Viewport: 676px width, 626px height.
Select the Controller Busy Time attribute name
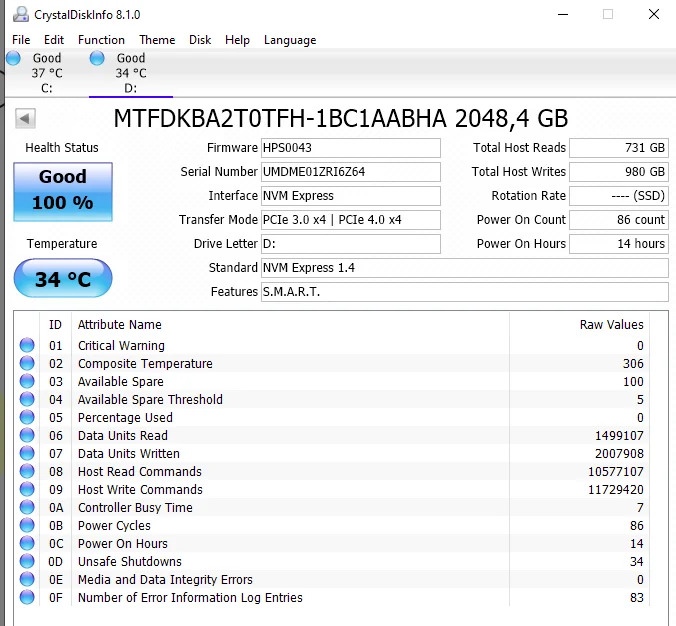click(x=135, y=508)
